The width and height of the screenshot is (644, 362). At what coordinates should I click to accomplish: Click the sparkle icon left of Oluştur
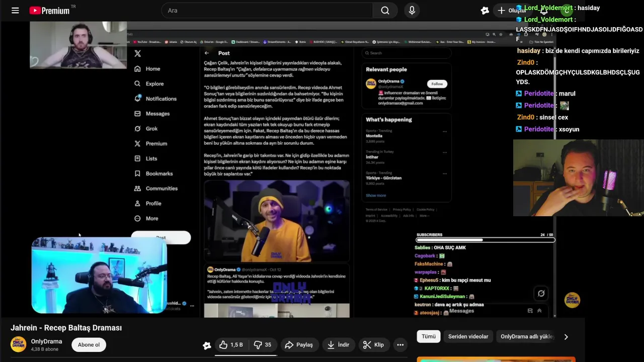(485, 11)
